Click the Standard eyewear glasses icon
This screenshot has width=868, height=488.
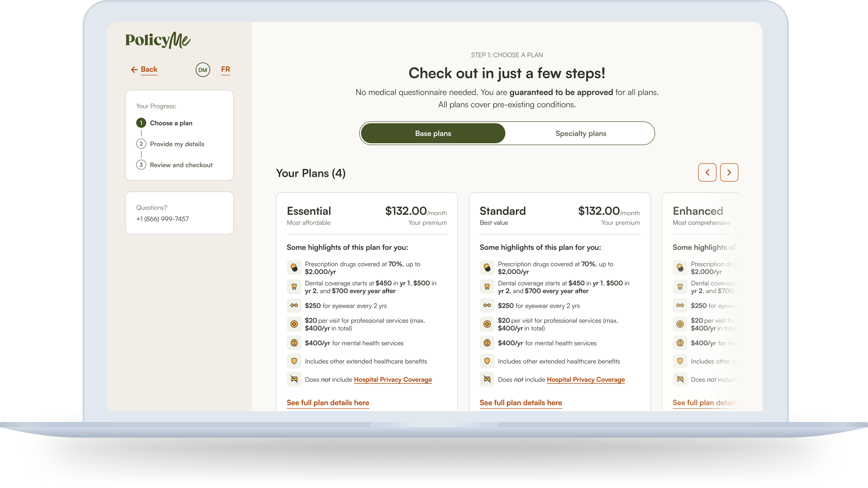point(487,305)
